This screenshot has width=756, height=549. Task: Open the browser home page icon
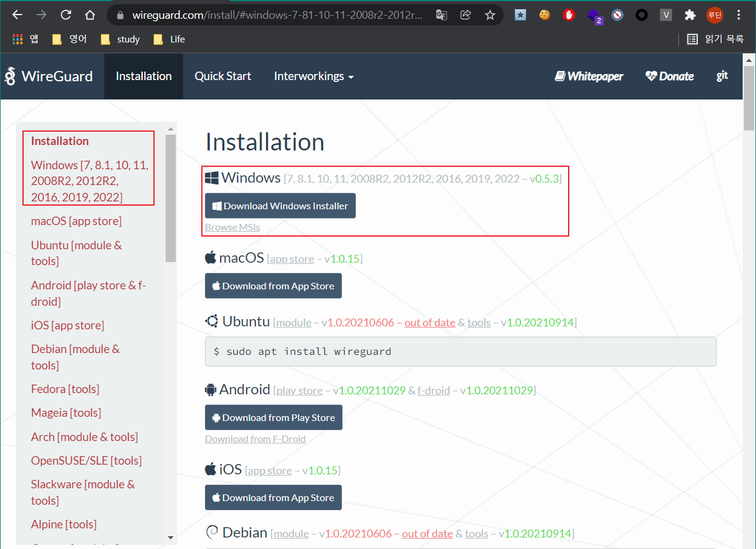[90, 15]
